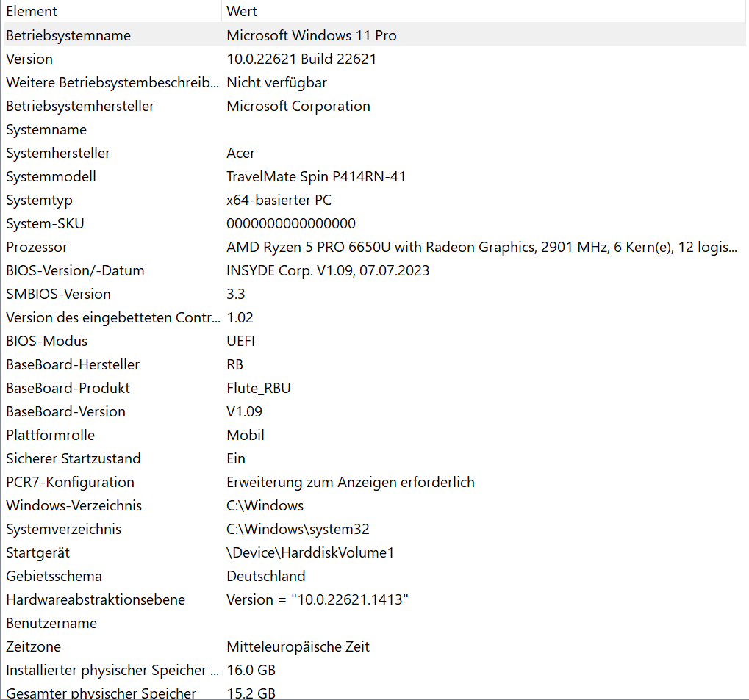Select the Prozessor row label
Screen dimensions: 749x700
click(37, 248)
